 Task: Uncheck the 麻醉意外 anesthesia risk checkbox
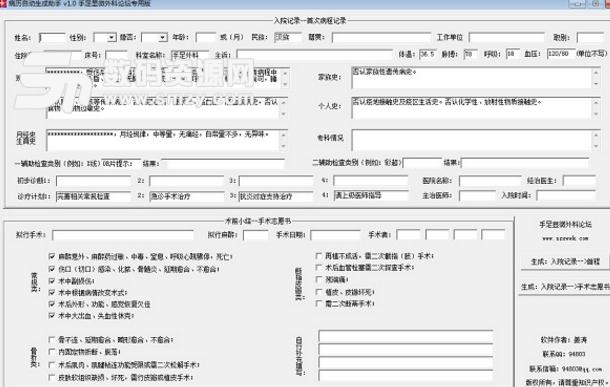tap(52, 256)
